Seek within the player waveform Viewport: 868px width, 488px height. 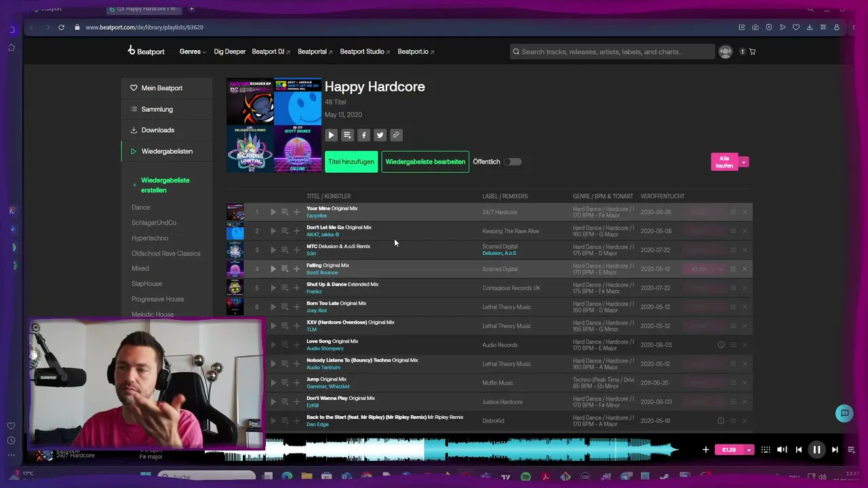(441, 449)
